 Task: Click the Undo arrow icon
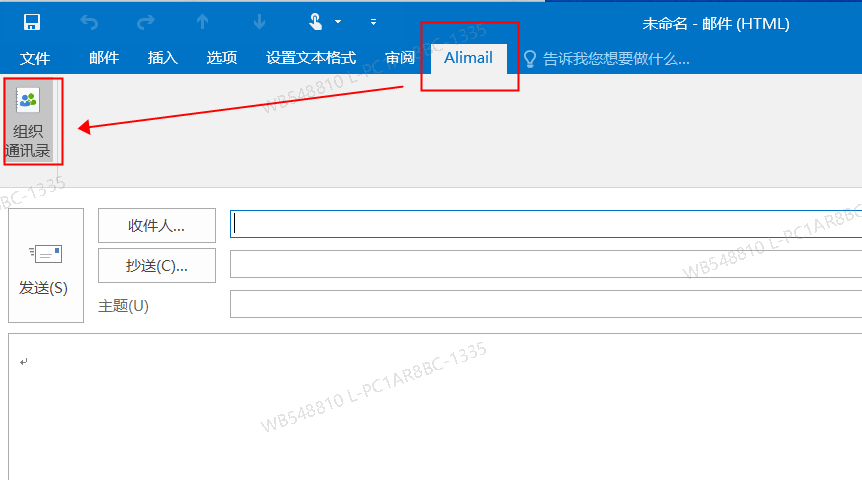coord(89,22)
